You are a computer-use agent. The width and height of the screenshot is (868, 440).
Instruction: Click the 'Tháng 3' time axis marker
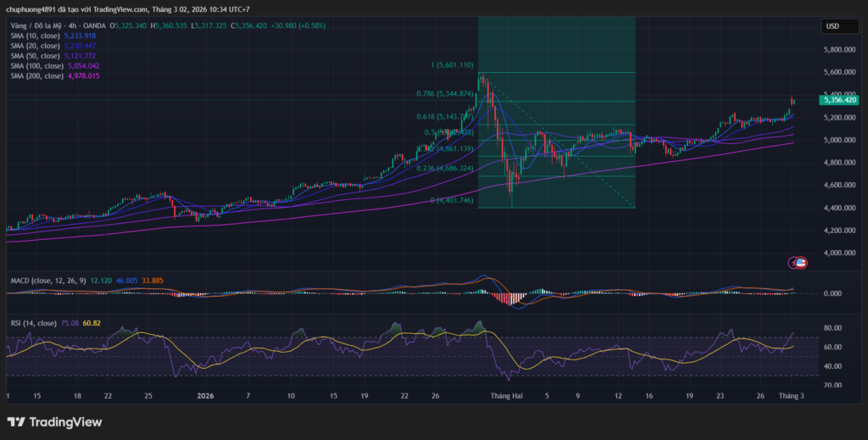point(791,396)
